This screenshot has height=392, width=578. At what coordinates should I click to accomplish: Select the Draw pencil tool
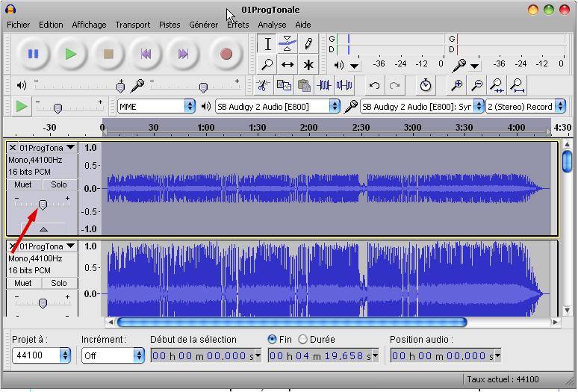tap(308, 44)
